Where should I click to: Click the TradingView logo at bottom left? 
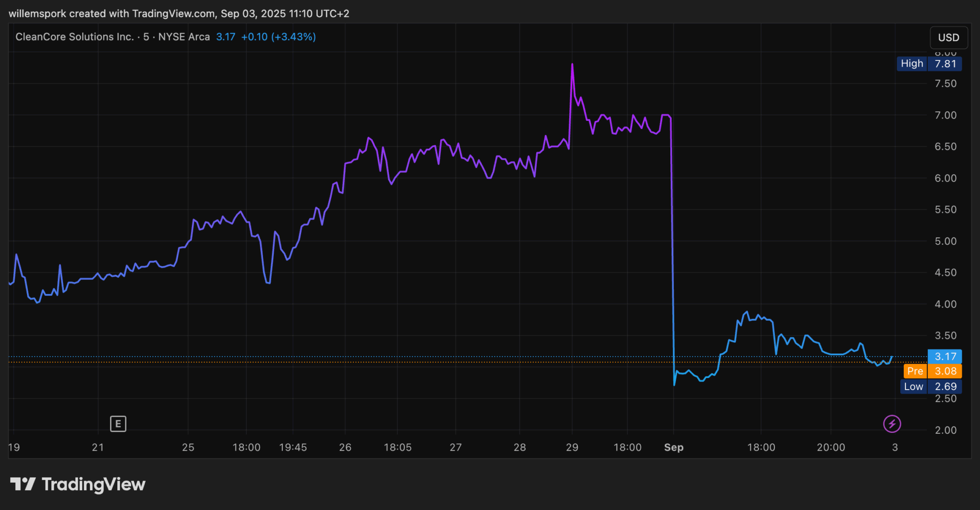pos(78,484)
